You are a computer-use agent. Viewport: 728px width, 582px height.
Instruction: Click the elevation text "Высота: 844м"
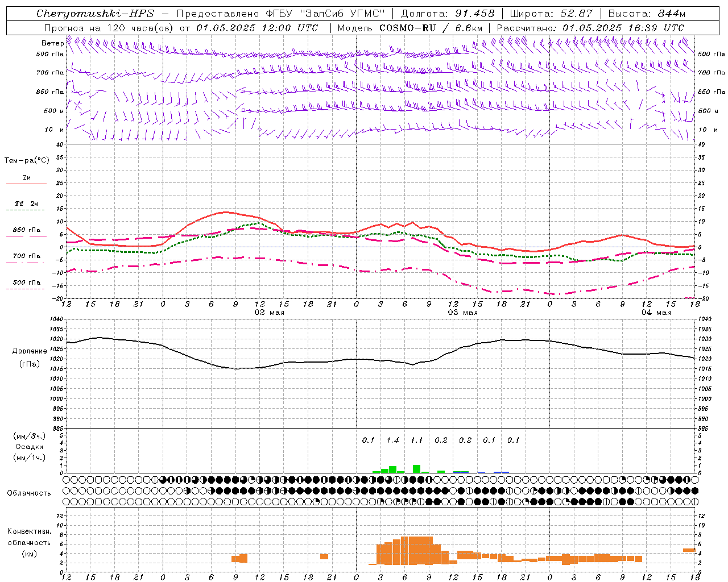647,14
